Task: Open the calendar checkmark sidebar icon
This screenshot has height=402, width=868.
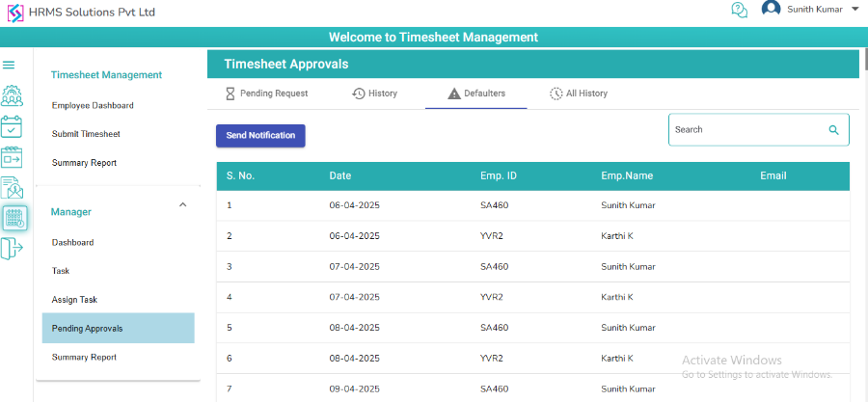Action: tap(12, 126)
